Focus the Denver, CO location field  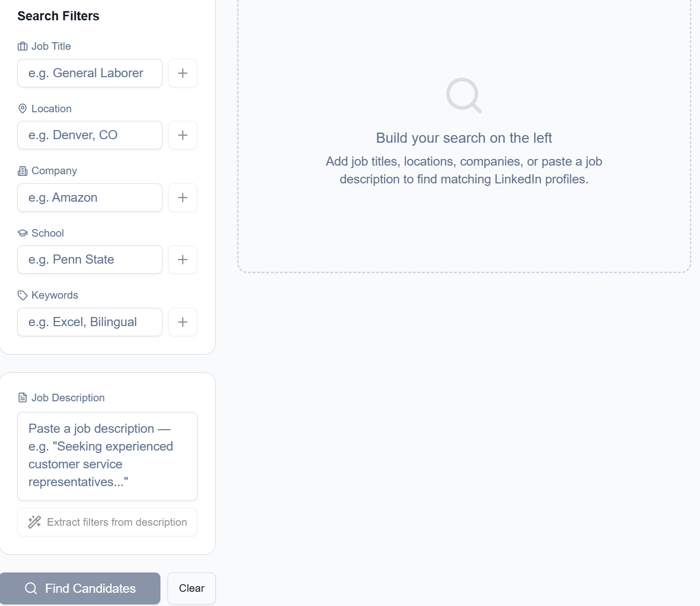(90, 135)
